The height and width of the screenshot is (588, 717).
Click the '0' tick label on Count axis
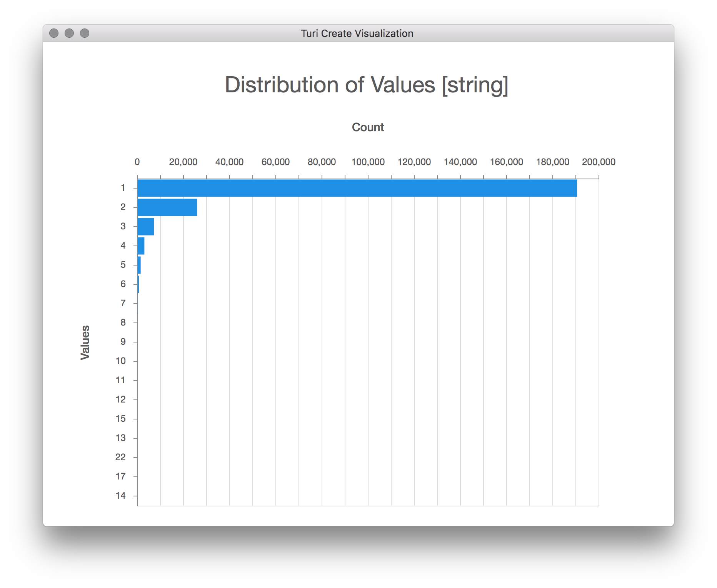pyautogui.click(x=137, y=162)
